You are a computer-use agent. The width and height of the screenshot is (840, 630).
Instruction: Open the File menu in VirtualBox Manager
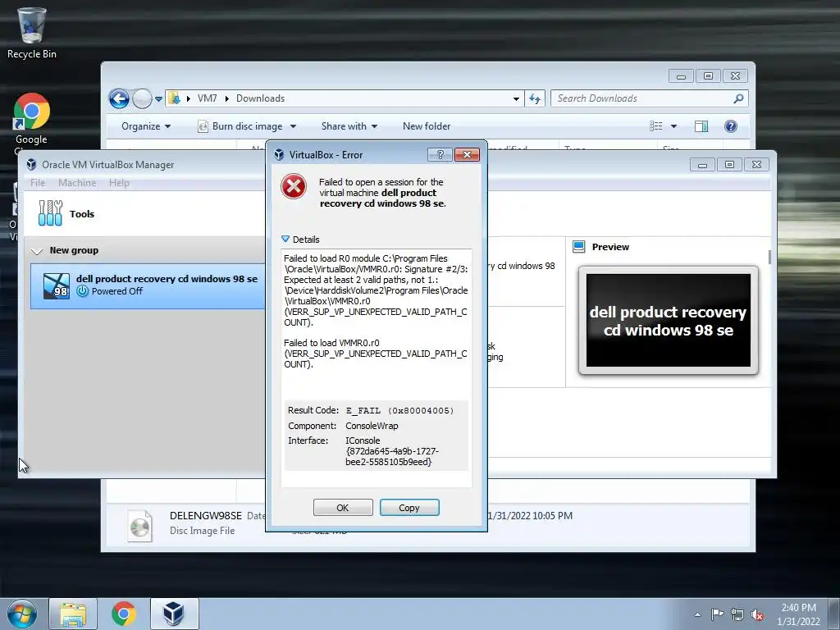point(38,183)
